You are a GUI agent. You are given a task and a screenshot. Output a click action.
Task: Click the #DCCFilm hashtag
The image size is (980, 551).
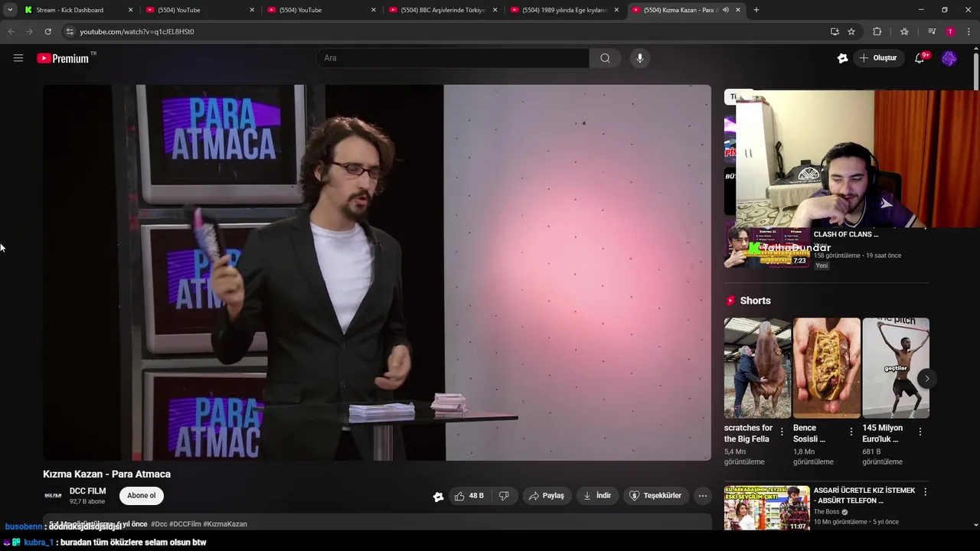tap(185, 524)
